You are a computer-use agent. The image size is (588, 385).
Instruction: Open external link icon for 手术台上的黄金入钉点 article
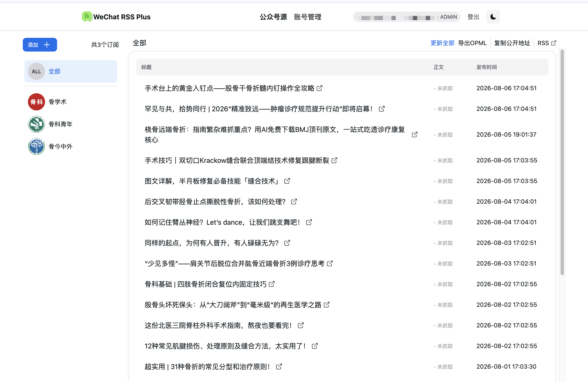pos(320,88)
